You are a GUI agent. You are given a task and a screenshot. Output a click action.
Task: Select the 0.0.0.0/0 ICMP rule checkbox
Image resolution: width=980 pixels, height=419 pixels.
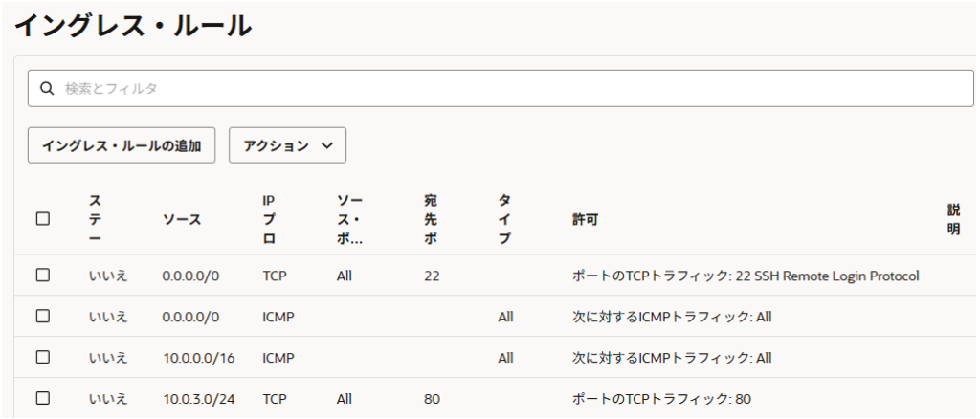point(42,316)
